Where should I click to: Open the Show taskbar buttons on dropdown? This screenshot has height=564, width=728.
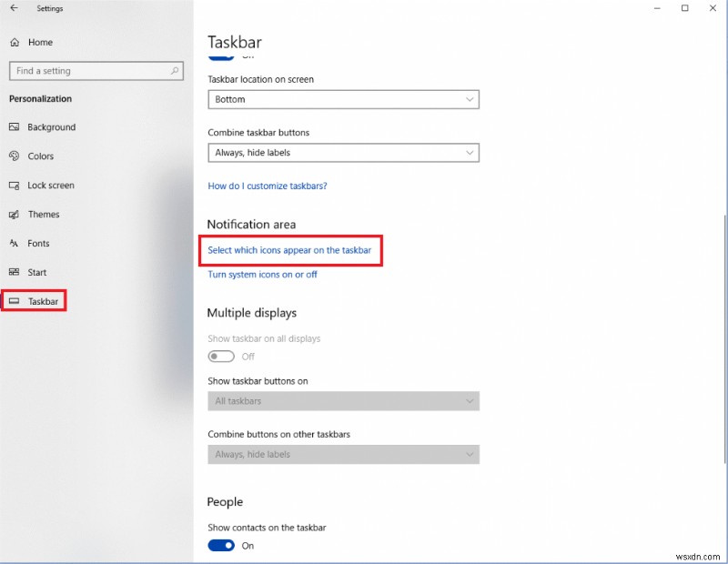point(343,401)
